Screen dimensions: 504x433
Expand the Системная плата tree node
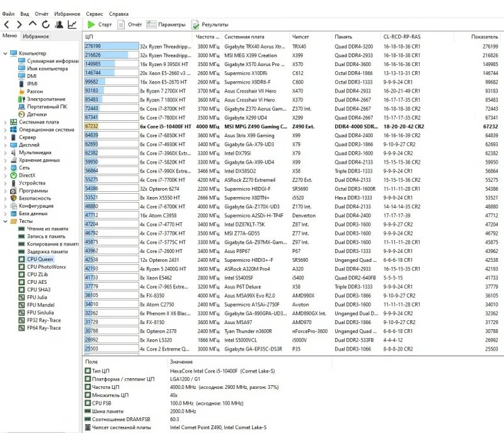pos(5,122)
